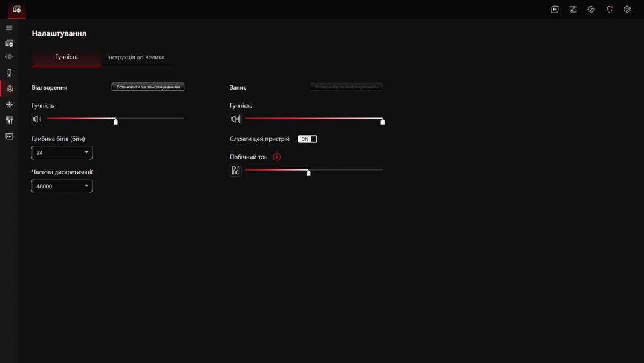This screenshot has height=363, width=644.
Task: Click the dimmed default button beside Запис
Action: pos(346,87)
